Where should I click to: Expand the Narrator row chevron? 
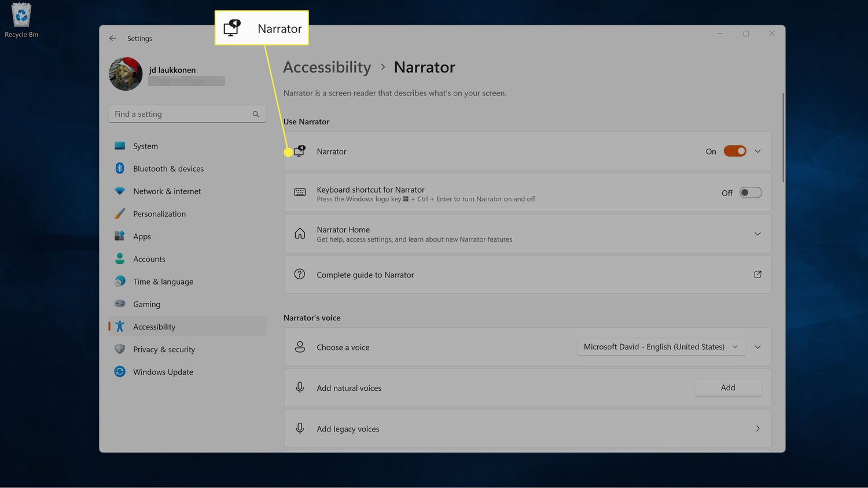pyautogui.click(x=757, y=151)
